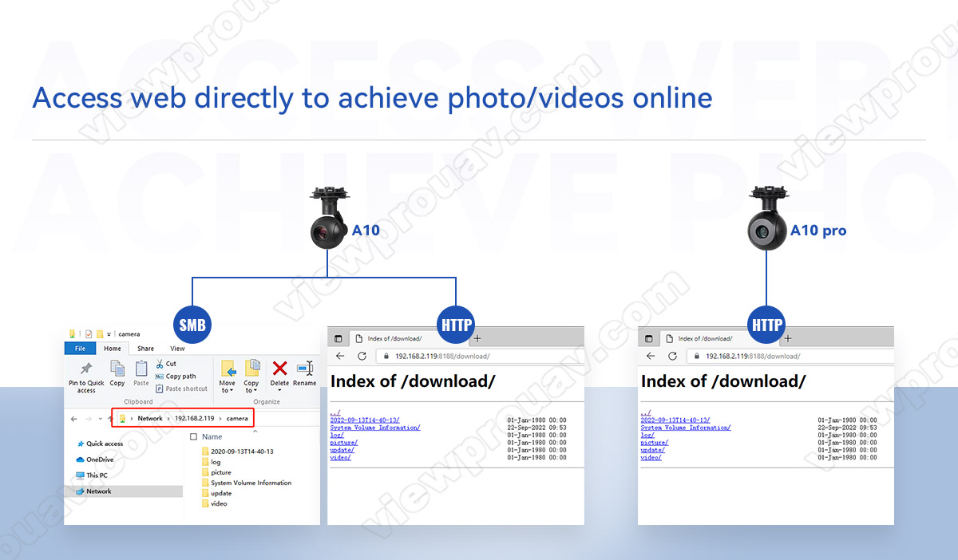Click the address bar in the A10 HTTP browser
Screen dimensions: 958x560
click(x=479, y=357)
